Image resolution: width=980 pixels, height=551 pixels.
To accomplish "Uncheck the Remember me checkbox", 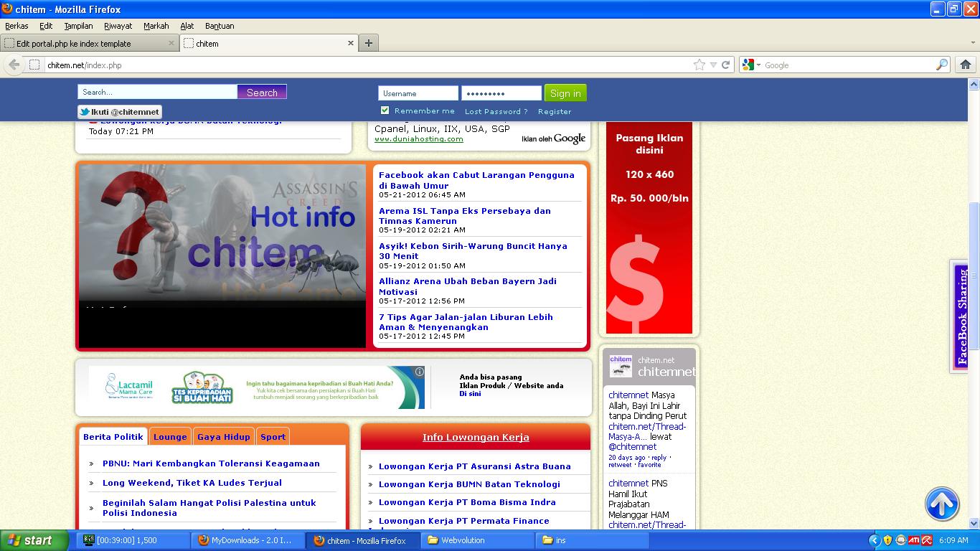I will [385, 110].
